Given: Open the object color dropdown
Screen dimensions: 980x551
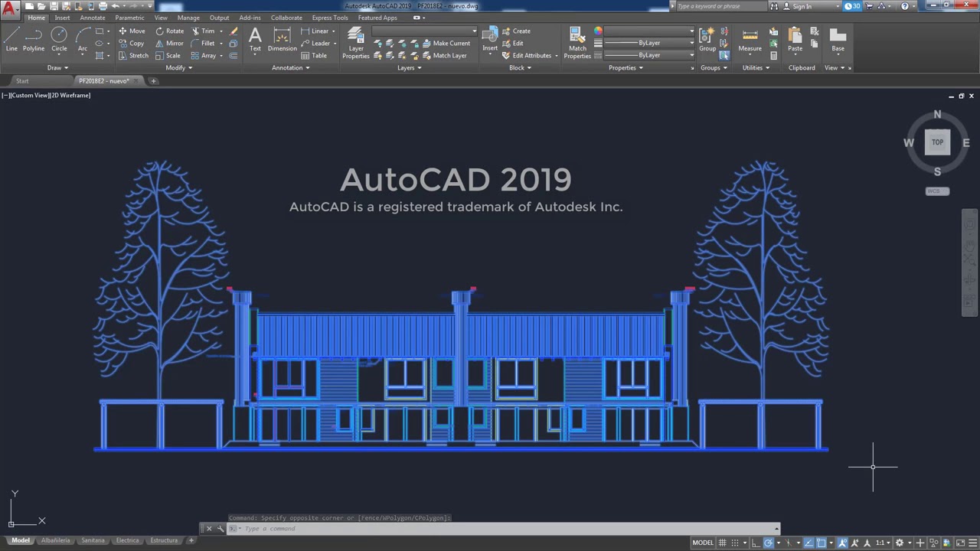Looking at the screenshot, I should pyautogui.click(x=649, y=31).
